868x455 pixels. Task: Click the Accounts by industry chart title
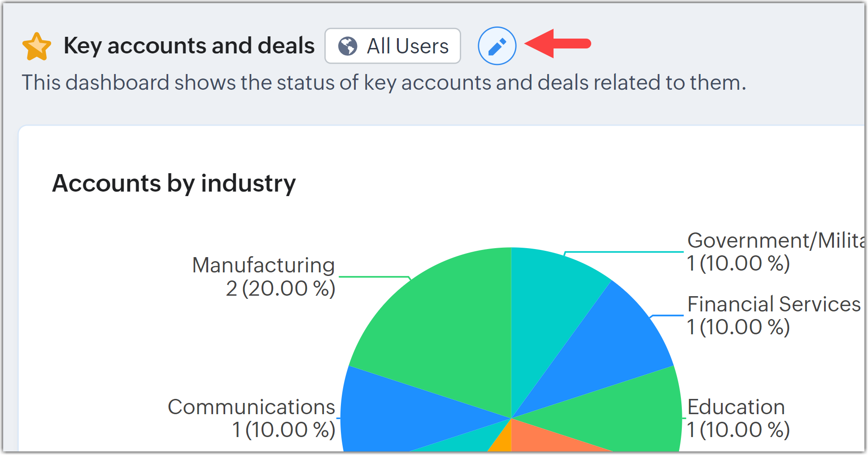point(174,183)
